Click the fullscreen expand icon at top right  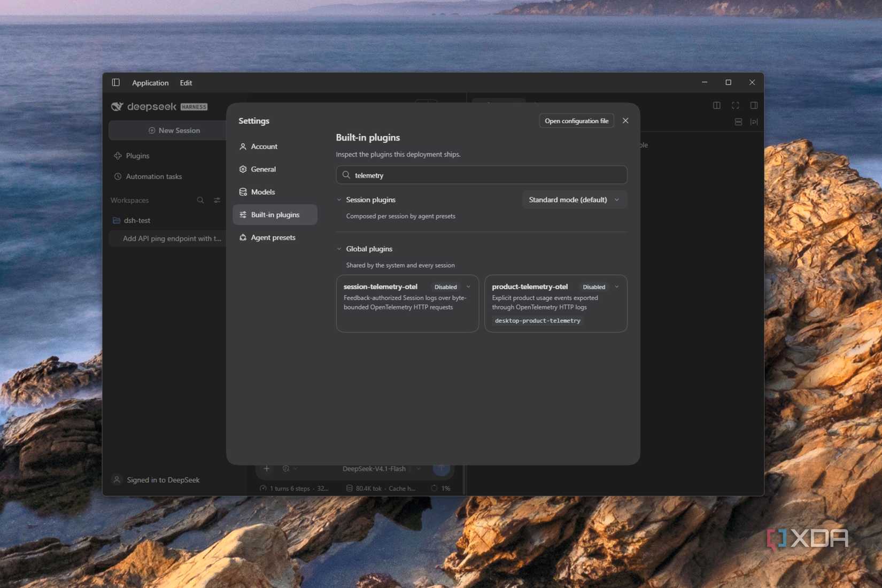(x=736, y=105)
